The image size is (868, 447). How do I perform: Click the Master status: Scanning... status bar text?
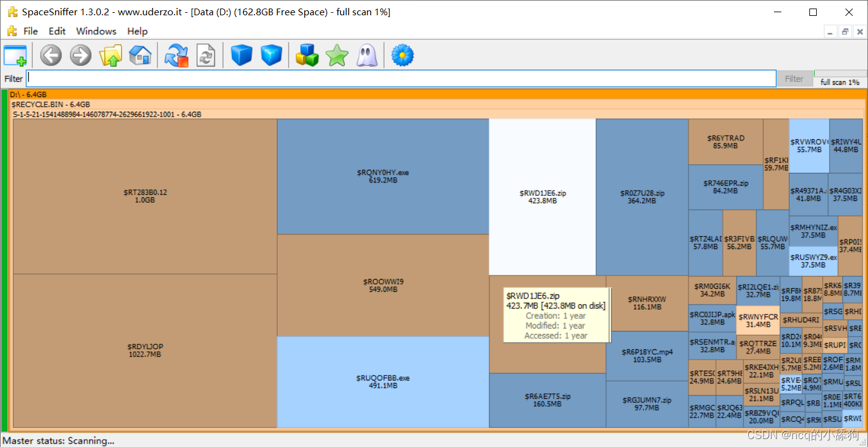tap(59, 440)
